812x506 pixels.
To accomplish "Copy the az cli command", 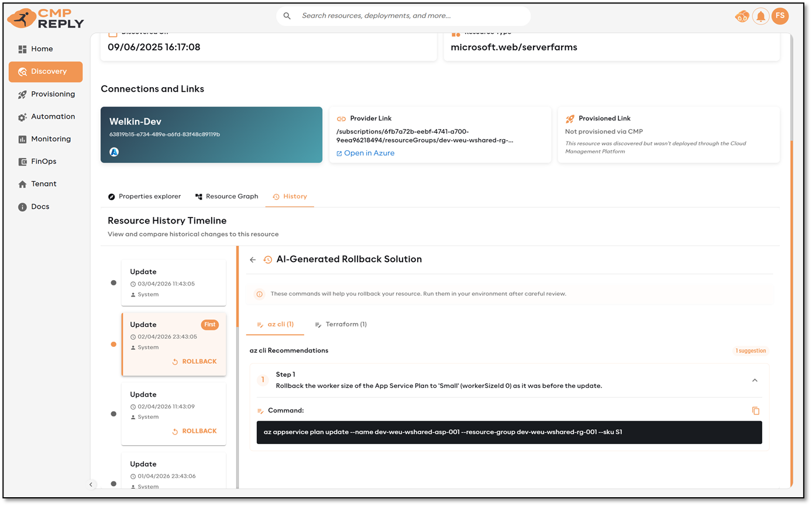I will [x=755, y=411].
